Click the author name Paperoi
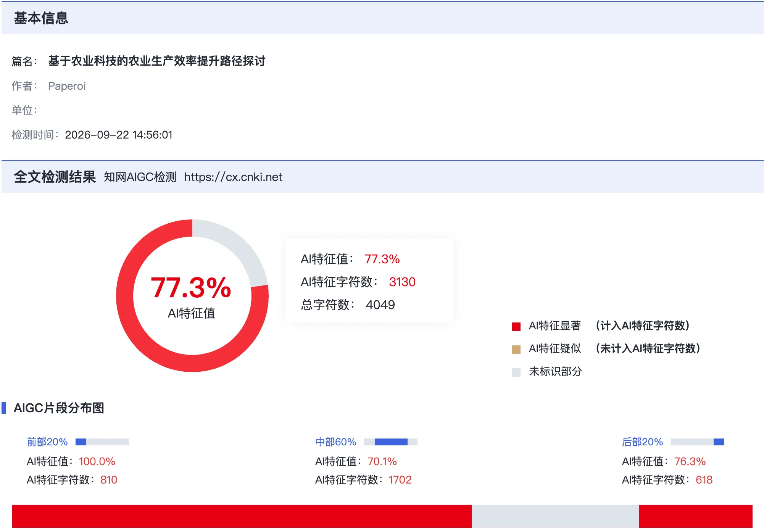Viewport: 764px width, 532px height. (67, 86)
